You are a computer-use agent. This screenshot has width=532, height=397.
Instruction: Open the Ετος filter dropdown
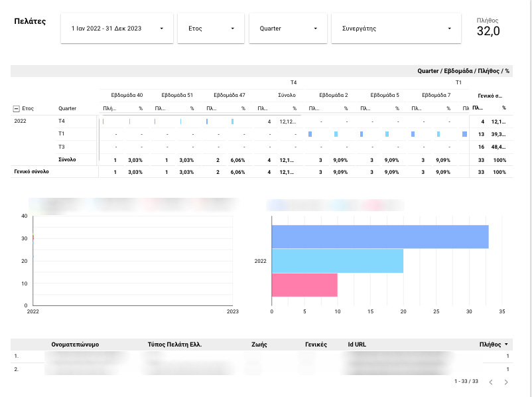point(211,29)
